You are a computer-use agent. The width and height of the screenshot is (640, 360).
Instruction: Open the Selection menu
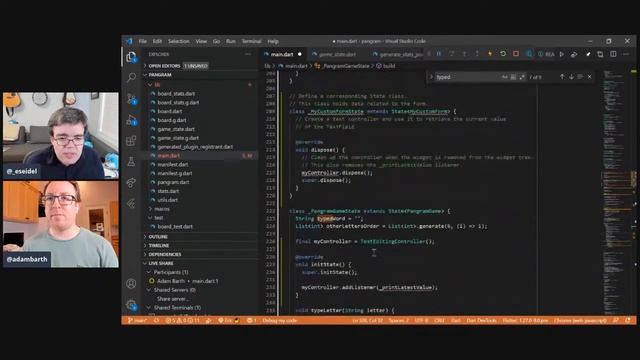tap(178, 41)
